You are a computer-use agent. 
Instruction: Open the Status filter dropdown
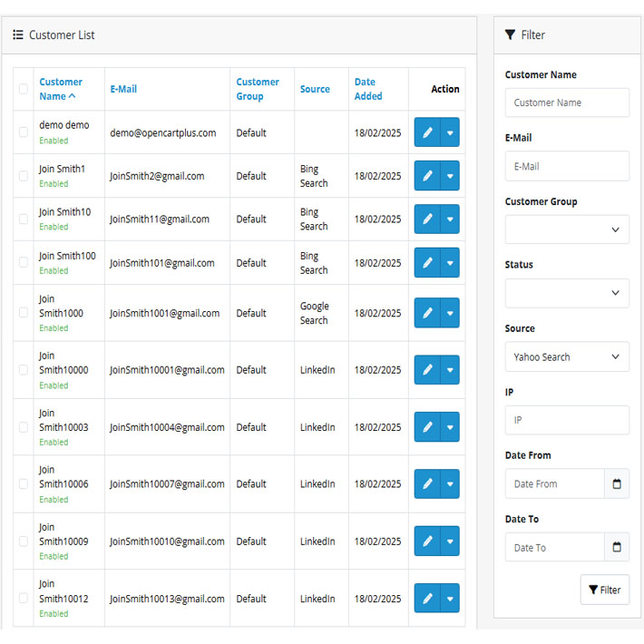point(567,293)
